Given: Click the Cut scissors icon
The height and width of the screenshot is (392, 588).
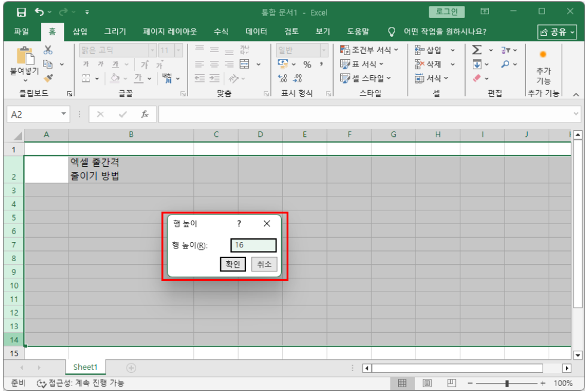Looking at the screenshot, I should (x=48, y=50).
